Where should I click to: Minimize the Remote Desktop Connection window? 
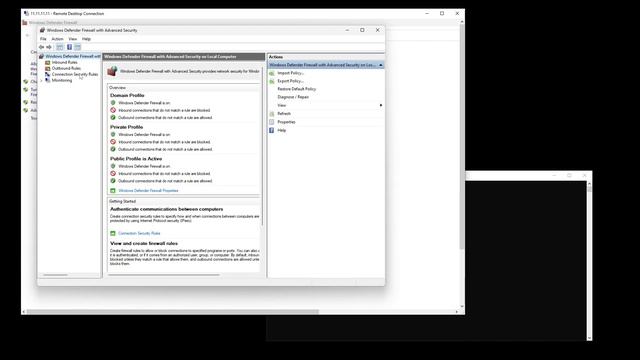coord(427,13)
